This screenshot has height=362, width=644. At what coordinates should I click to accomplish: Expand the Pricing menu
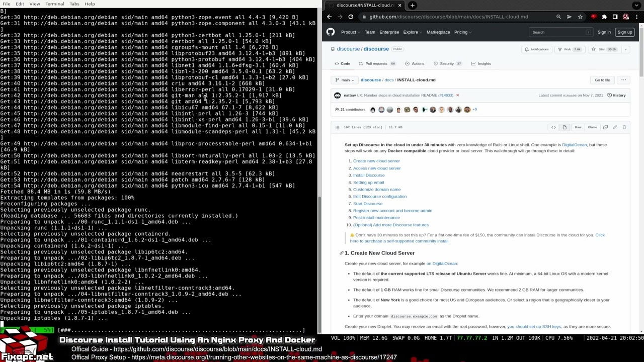[x=462, y=32]
